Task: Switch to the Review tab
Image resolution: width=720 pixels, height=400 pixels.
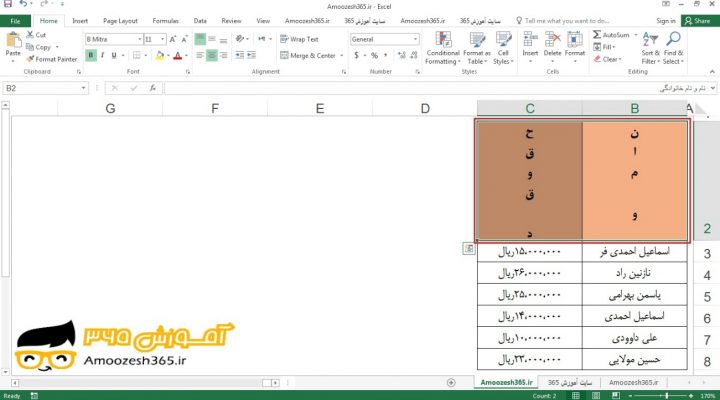Action: [x=231, y=21]
